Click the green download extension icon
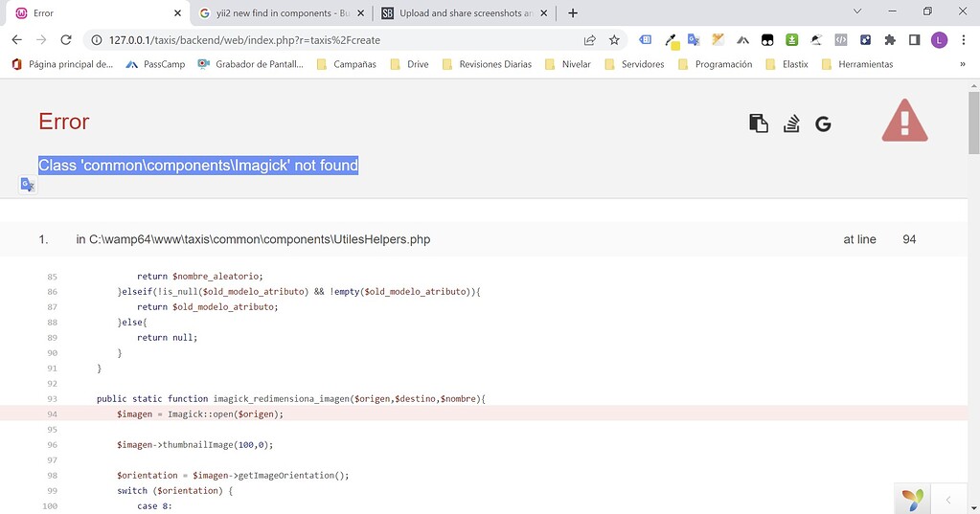The width and height of the screenshot is (980, 514). coord(792,40)
